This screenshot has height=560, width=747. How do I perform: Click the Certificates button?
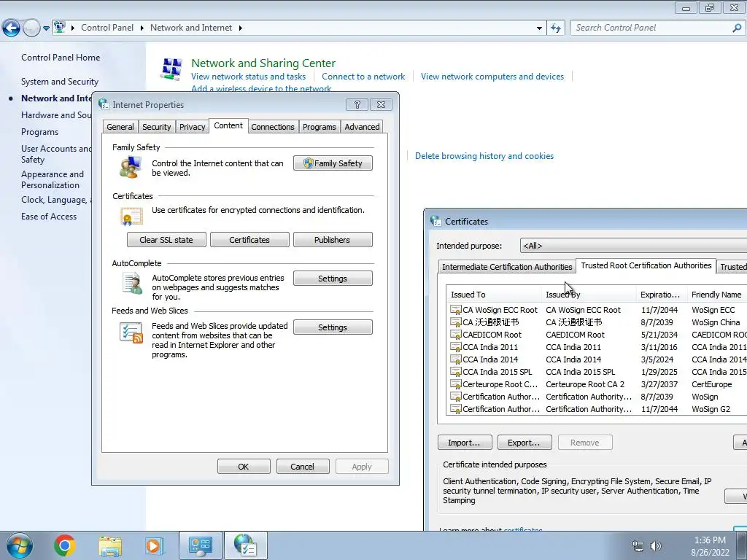pyautogui.click(x=249, y=239)
